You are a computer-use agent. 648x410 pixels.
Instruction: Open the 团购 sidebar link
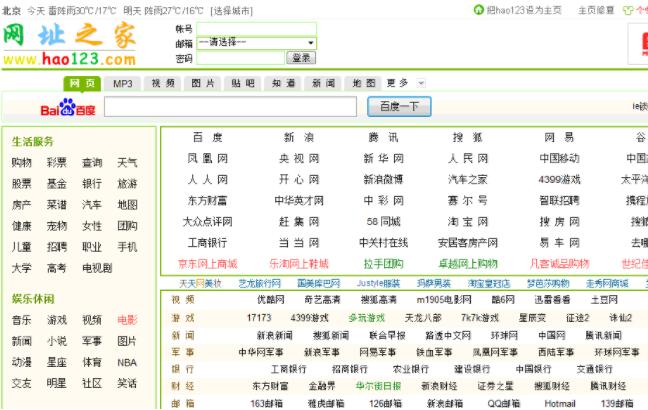click(127, 226)
